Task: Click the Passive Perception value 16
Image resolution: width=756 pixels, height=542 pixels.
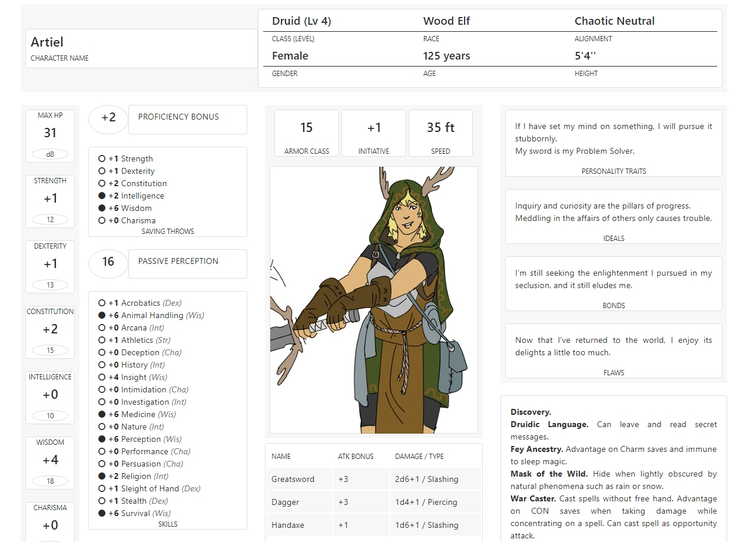Action: (108, 262)
